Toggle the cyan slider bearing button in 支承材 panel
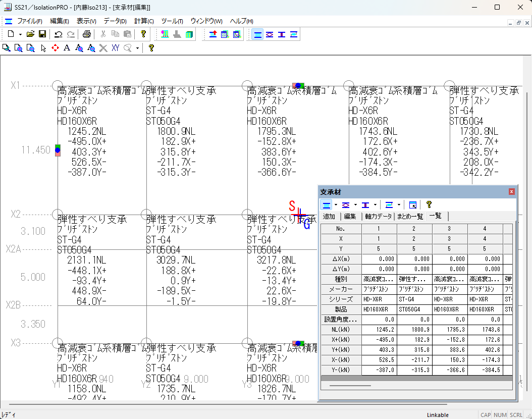This screenshot has height=419, width=532. click(389, 205)
